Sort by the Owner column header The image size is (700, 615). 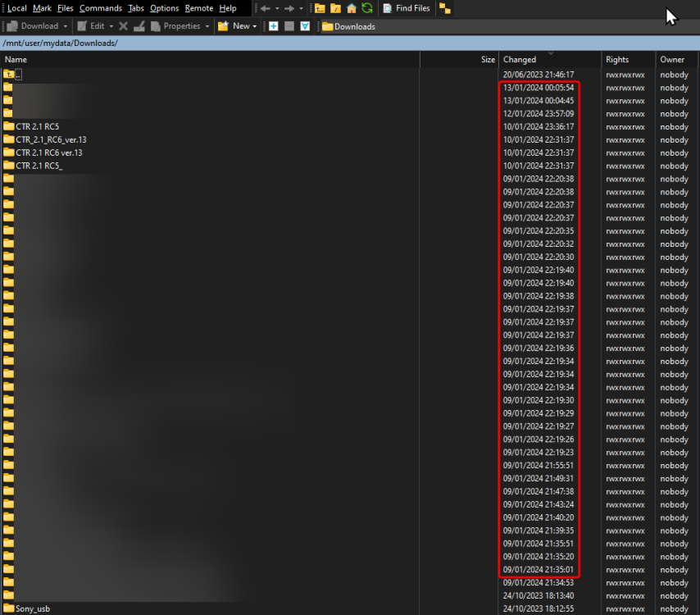(676, 59)
